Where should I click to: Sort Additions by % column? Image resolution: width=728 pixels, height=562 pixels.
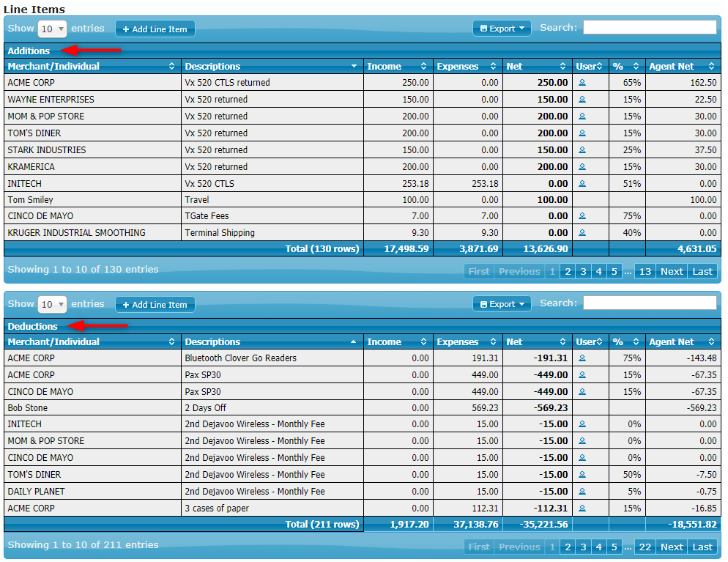[627, 66]
